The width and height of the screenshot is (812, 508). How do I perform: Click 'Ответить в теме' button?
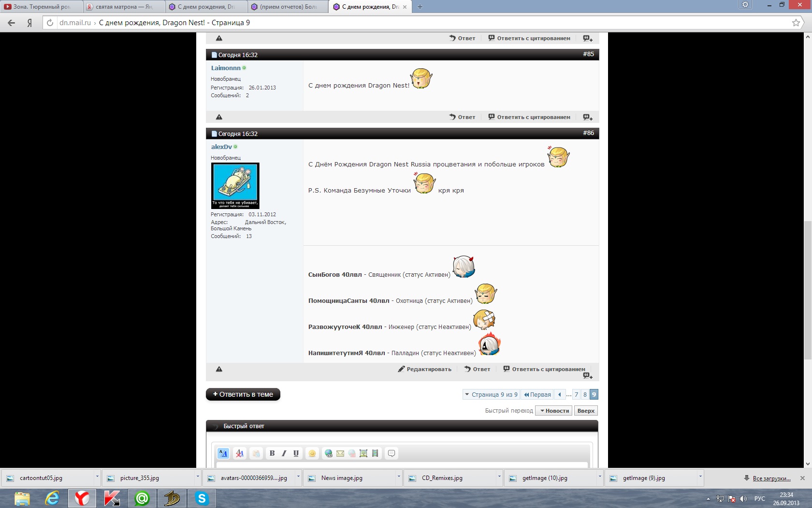tap(243, 394)
